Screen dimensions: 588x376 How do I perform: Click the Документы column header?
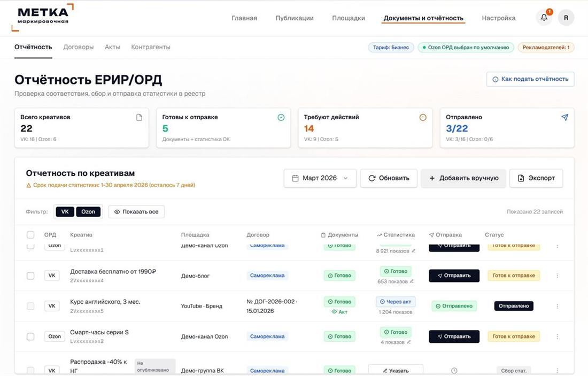(339, 234)
